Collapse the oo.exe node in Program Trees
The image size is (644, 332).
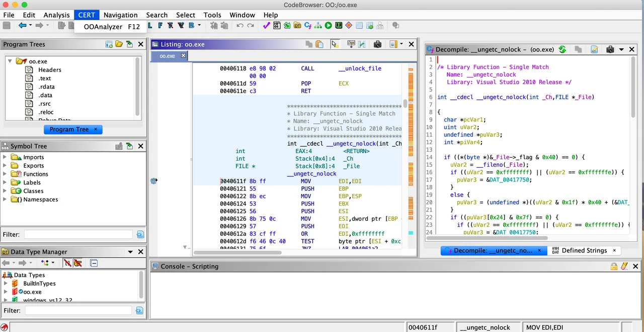click(x=10, y=60)
